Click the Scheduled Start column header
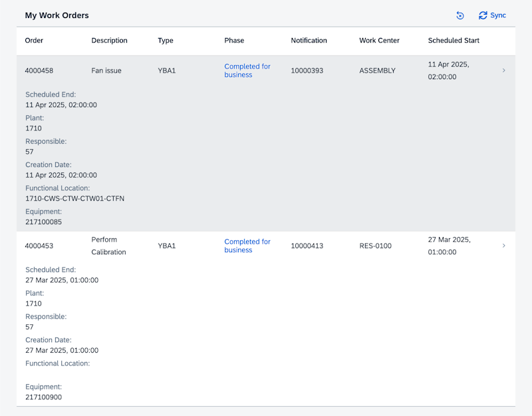Screen dimensions: 532x416 [x=454, y=41]
